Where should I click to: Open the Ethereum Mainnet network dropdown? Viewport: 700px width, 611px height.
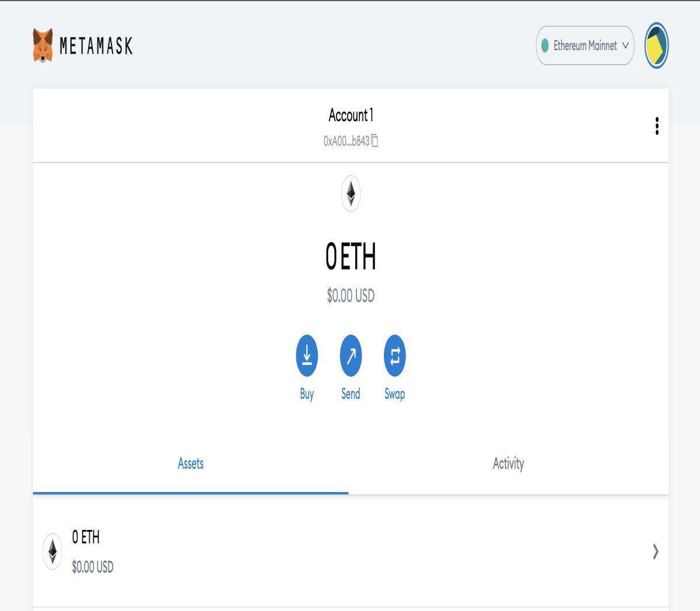tap(585, 45)
